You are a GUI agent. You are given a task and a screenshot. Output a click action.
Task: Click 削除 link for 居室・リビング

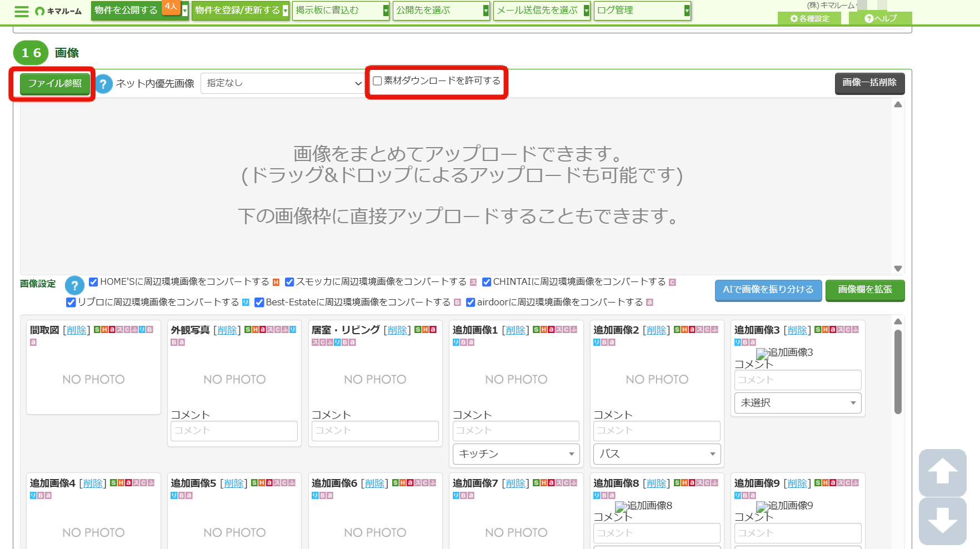point(397,330)
